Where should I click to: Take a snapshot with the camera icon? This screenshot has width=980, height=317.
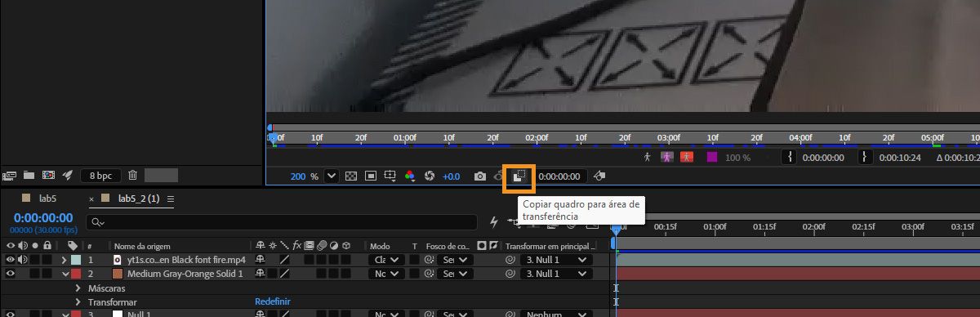[480, 176]
